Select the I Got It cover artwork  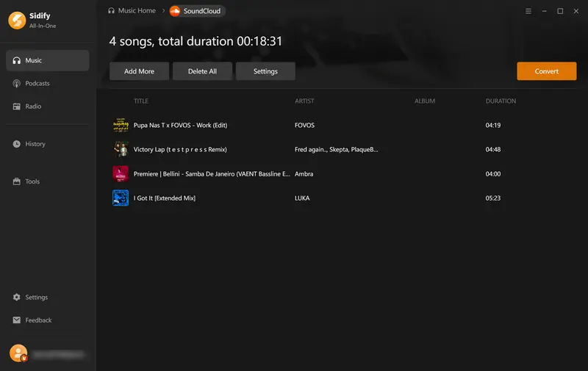[x=121, y=198]
